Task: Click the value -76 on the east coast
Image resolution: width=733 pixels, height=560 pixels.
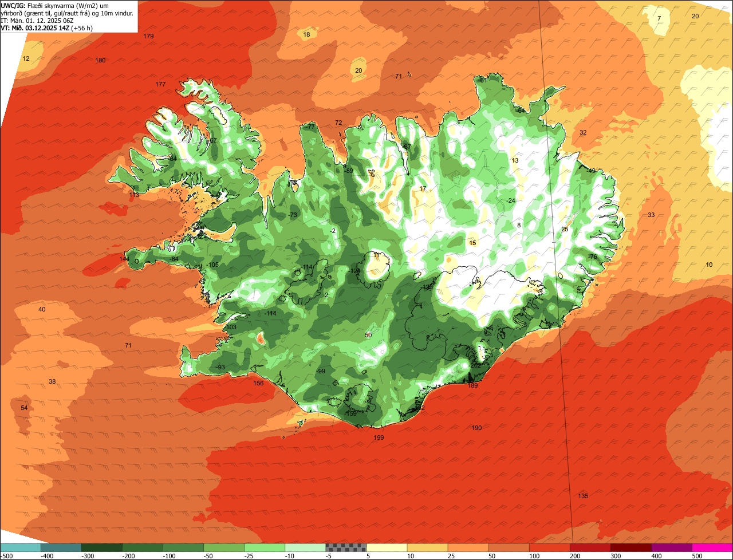Action: pyautogui.click(x=592, y=257)
